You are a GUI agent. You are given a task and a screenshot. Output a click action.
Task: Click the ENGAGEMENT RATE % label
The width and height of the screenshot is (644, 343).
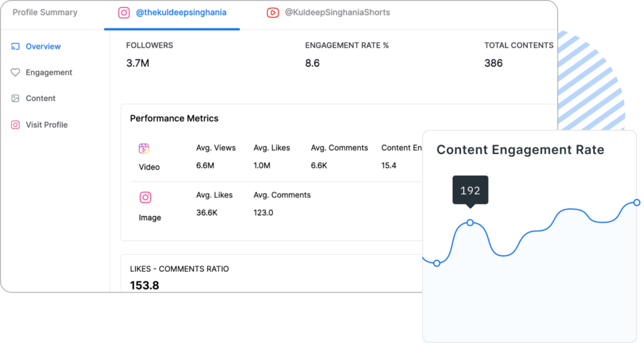coord(347,45)
